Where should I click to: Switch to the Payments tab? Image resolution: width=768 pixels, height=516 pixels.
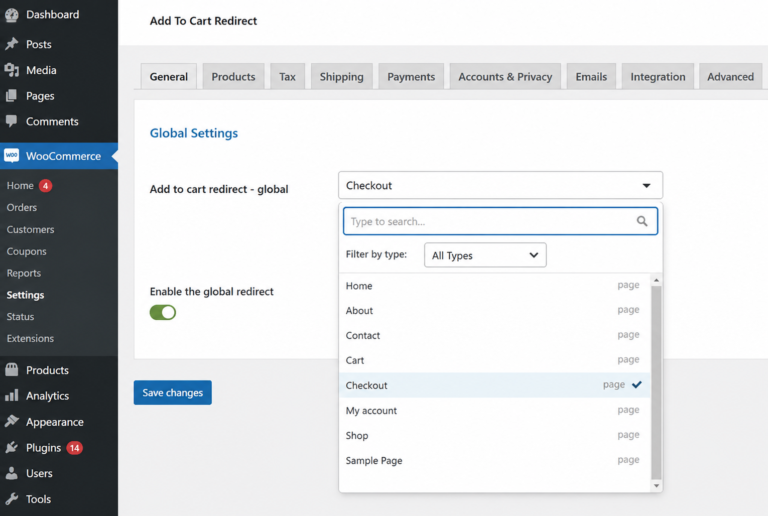tap(411, 76)
